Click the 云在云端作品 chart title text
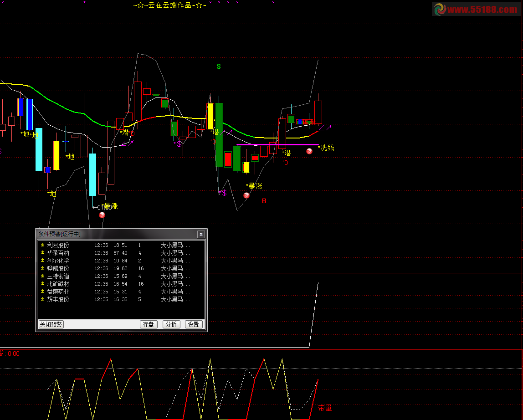Image resolution: width=523 pixels, height=420 pixels. pyautogui.click(x=170, y=5)
